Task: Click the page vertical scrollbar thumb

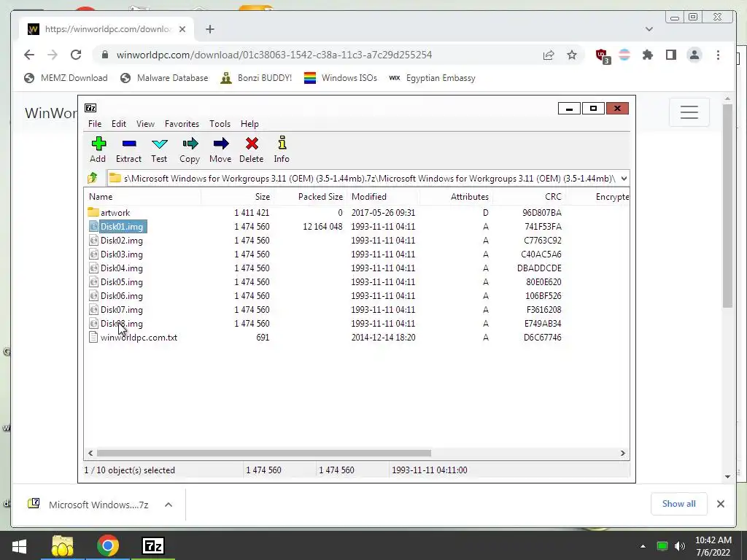Action: tap(727, 206)
